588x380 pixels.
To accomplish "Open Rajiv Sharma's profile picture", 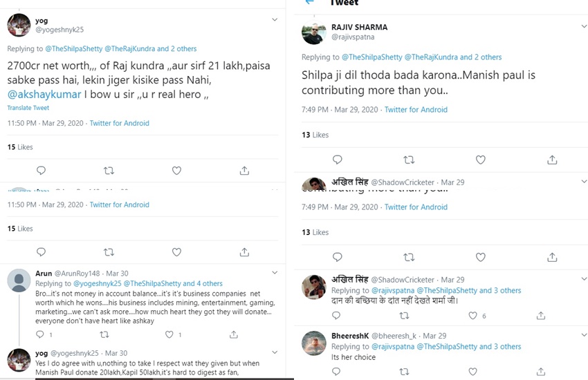I will (314, 33).
